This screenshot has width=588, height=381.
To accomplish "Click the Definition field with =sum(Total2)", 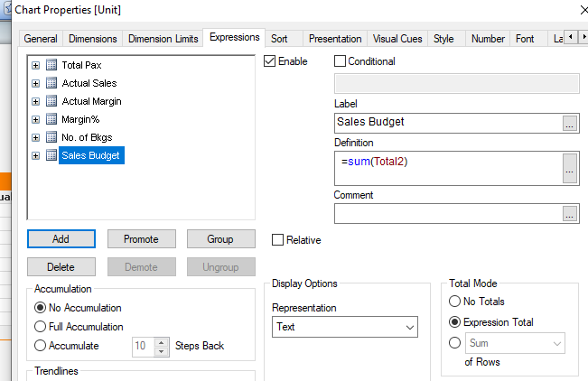I will (449, 168).
